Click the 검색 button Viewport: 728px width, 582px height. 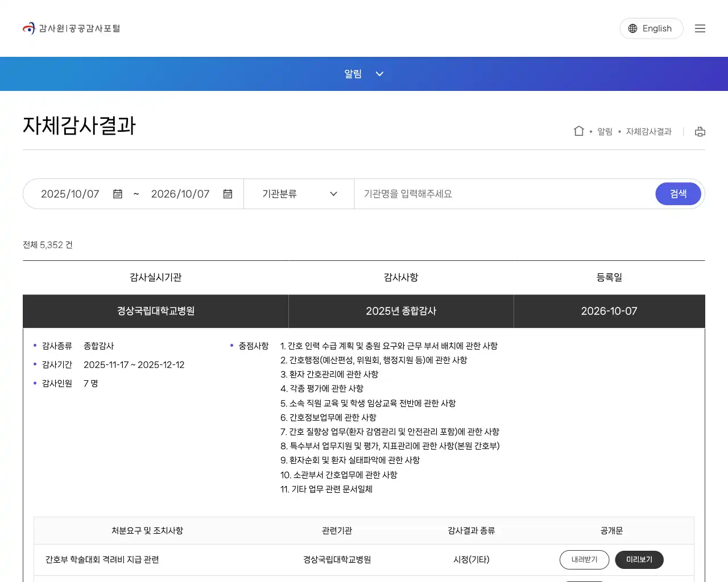(678, 194)
